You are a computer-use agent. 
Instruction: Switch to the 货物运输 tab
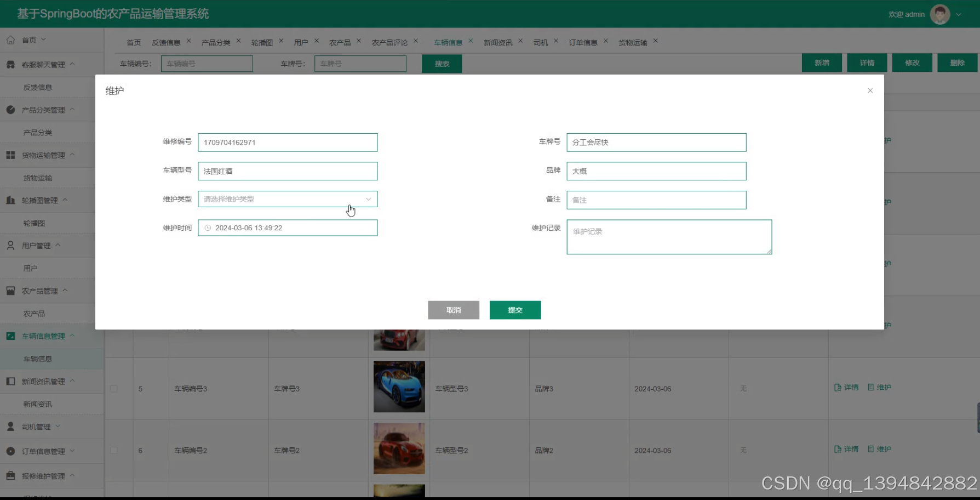click(x=634, y=41)
